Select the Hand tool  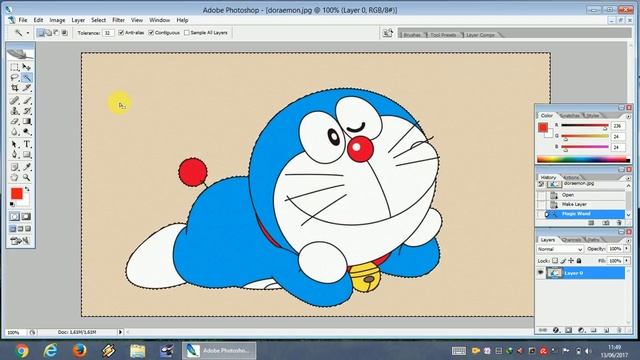[x=15, y=178]
